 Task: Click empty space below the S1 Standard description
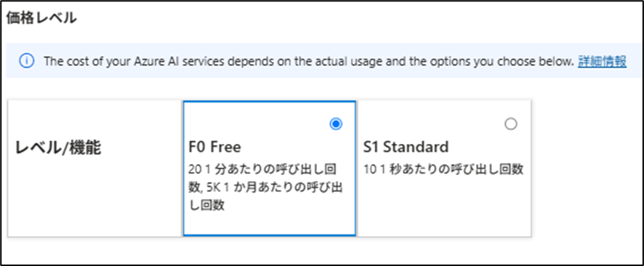point(445,207)
